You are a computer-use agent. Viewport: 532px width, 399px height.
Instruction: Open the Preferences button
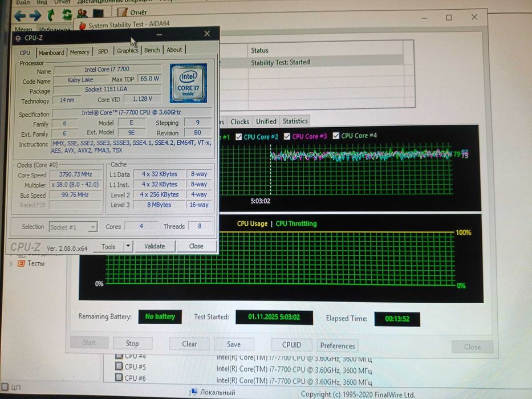point(337,346)
